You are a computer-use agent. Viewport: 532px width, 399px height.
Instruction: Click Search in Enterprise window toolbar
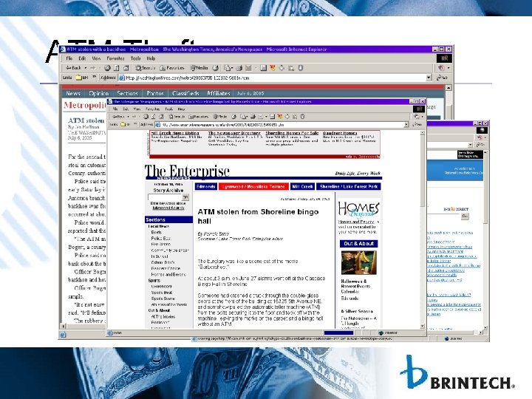pos(177,117)
